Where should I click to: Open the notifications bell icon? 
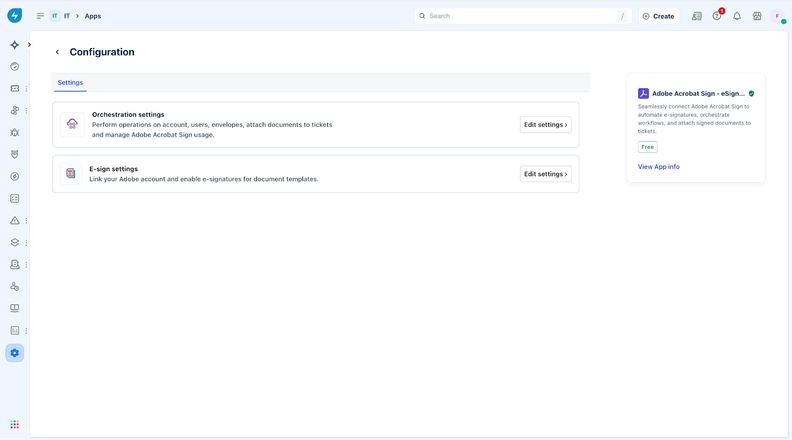(x=737, y=16)
